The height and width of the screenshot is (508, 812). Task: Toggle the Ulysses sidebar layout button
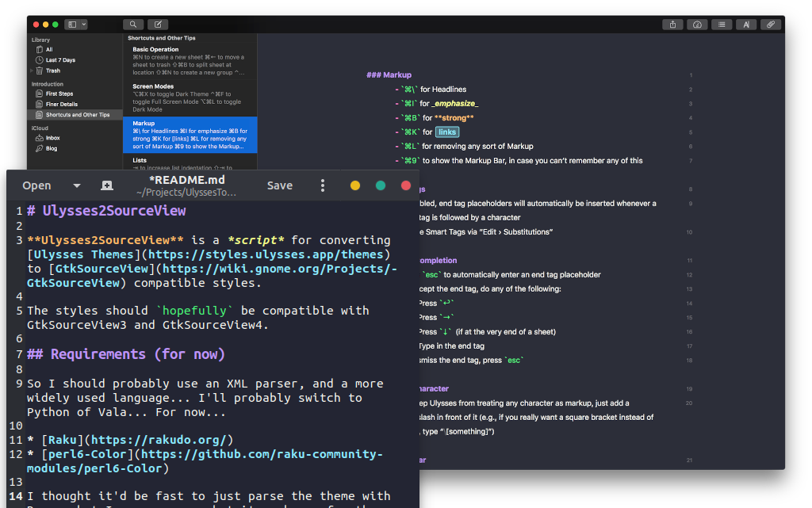coord(72,25)
